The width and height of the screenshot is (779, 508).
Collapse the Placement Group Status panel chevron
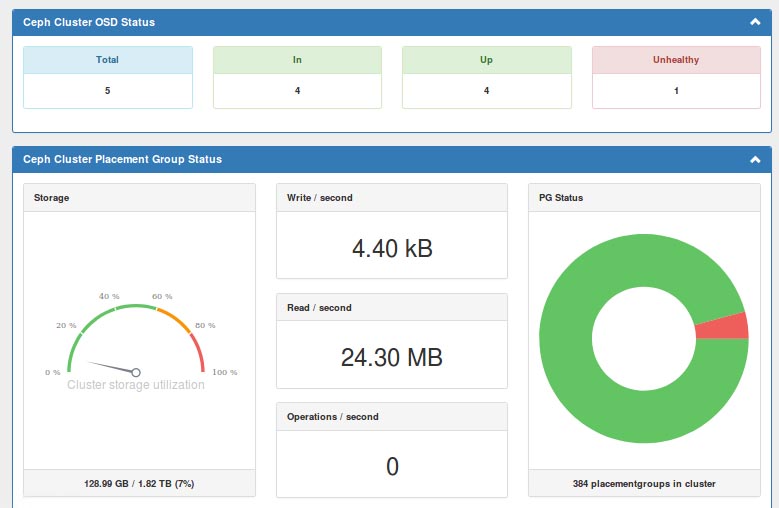coord(753,159)
